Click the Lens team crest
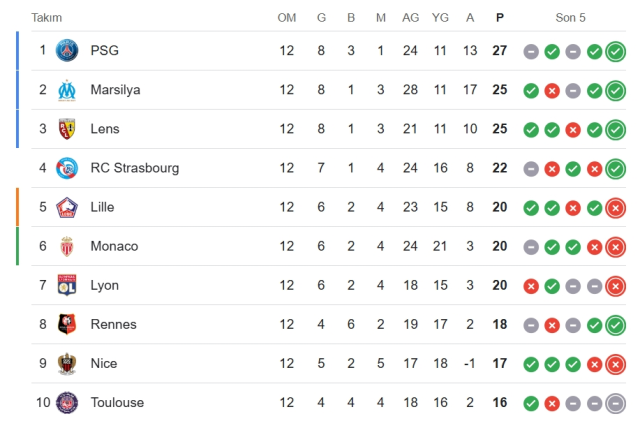The width and height of the screenshot is (640, 421). (x=67, y=129)
